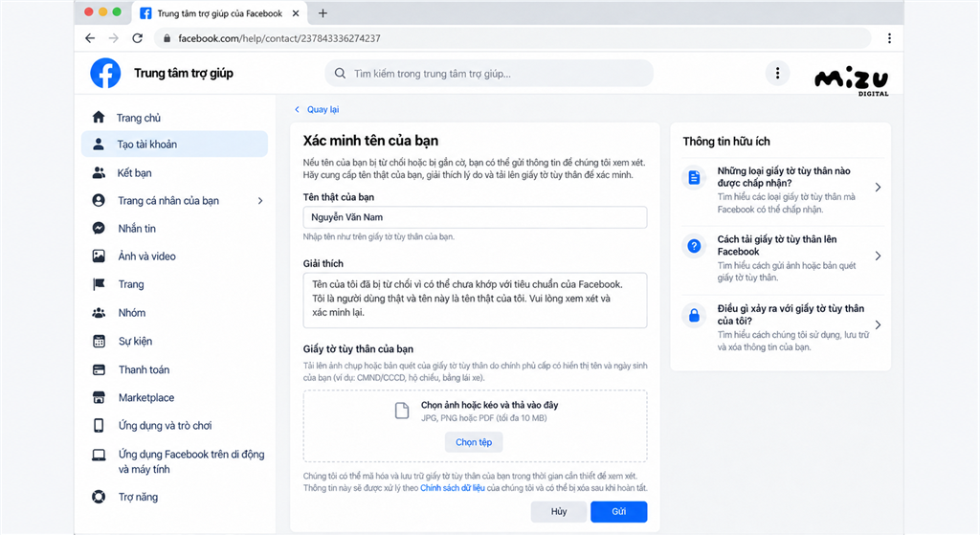
Task: Expand Trang cá nhân của bạn chevron
Action: coord(260,201)
